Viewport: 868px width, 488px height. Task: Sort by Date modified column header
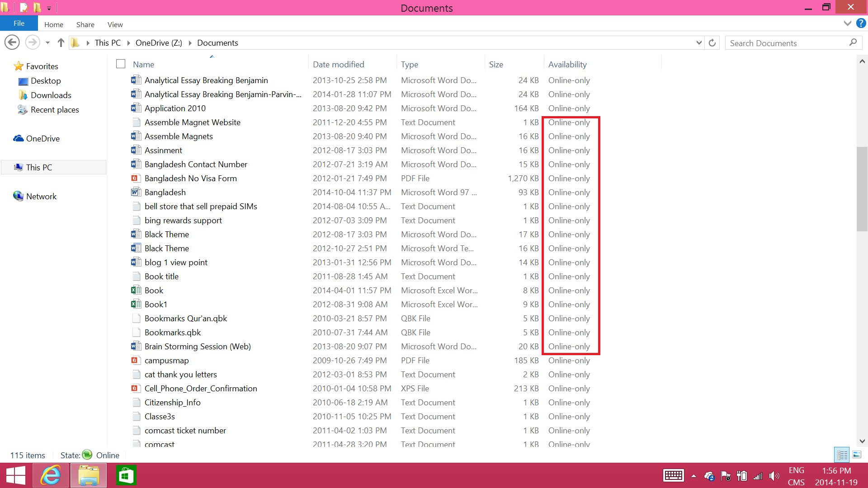pos(339,64)
